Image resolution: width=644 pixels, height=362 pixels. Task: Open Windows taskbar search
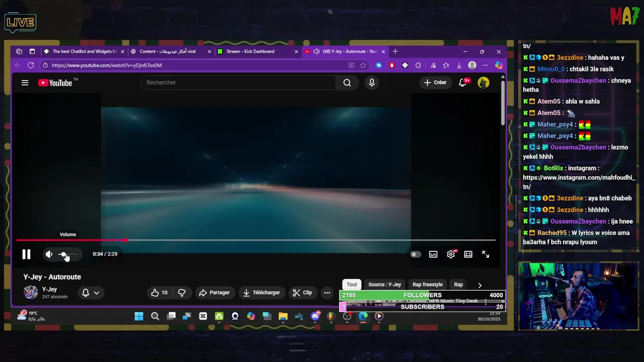coord(155,316)
